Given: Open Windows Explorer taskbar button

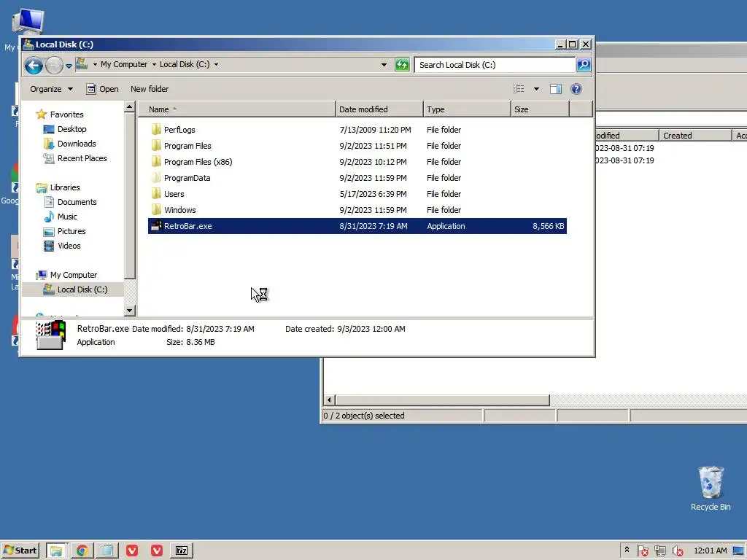Looking at the screenshot, I should [x=56, y=551].
